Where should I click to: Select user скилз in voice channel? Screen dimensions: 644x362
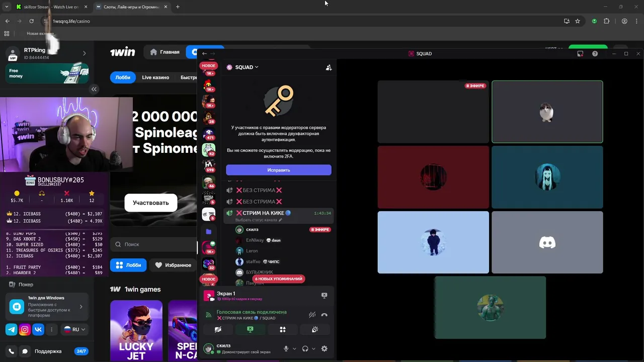[x=252, y=229]
